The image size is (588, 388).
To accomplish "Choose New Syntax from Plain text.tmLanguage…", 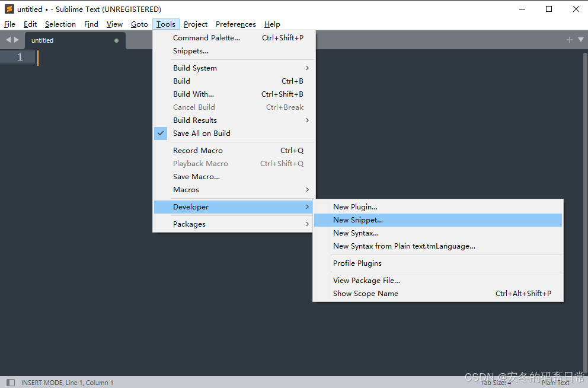I will 438,246.
